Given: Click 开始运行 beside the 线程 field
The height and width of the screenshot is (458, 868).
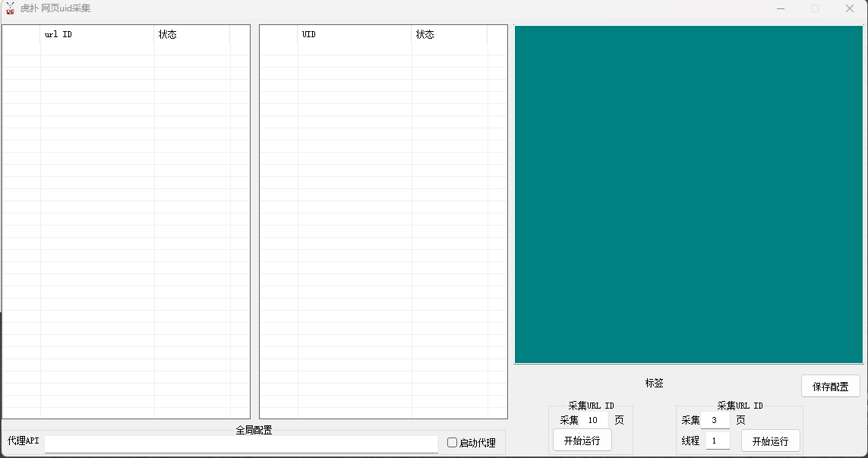Looking at the screenshot, I should [770, 441].
